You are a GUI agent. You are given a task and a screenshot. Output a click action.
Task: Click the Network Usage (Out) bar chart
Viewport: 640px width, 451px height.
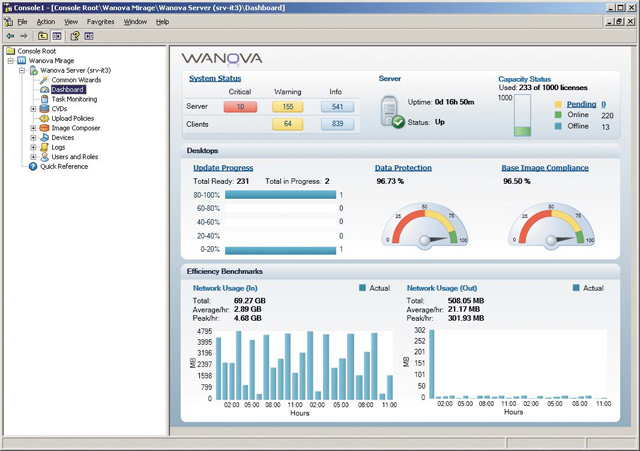click(x=518, y=364)
